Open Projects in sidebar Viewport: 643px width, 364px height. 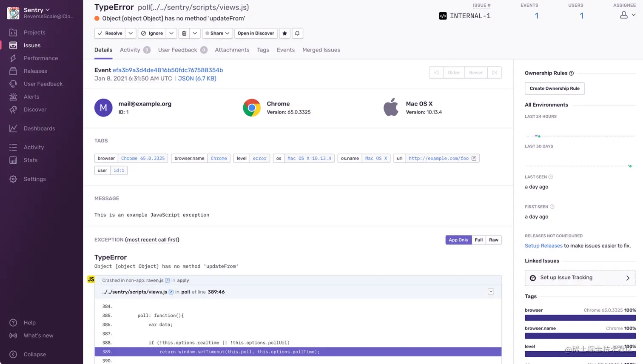(x=34, y=32)
